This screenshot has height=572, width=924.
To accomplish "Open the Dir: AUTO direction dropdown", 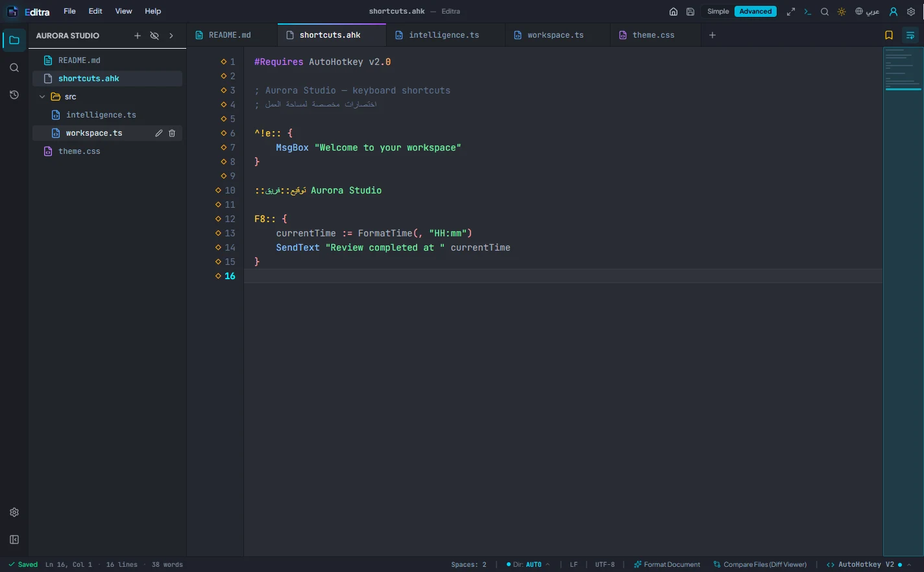I will (528, 565).
